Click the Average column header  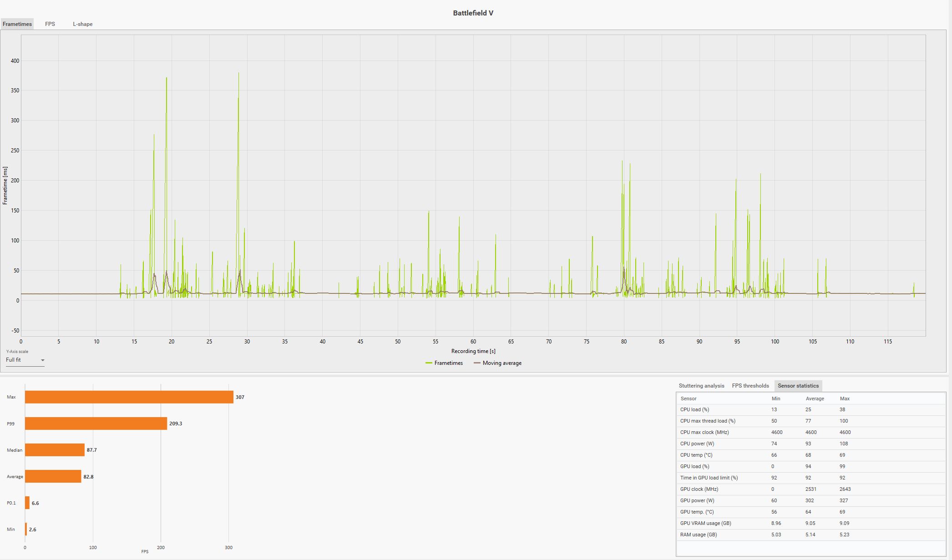coord(815,399)
